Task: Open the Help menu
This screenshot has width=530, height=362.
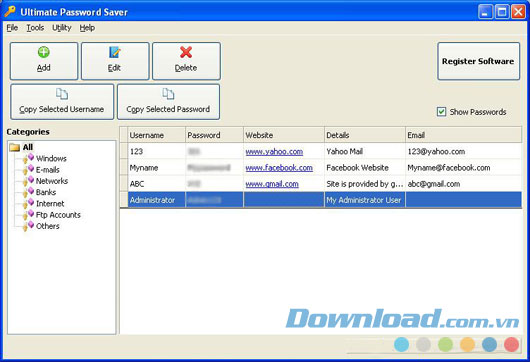Action: pos(87,28)
